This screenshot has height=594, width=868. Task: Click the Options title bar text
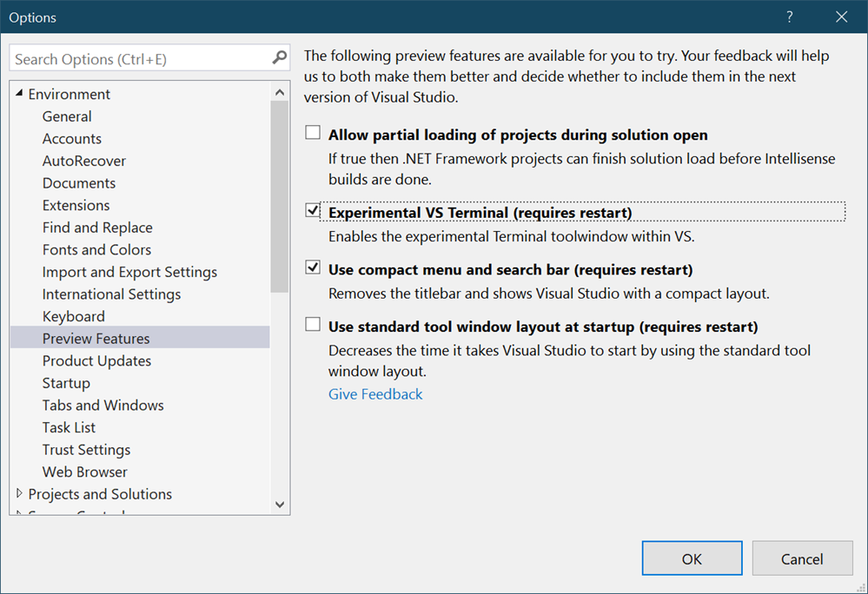click(33, 17)
